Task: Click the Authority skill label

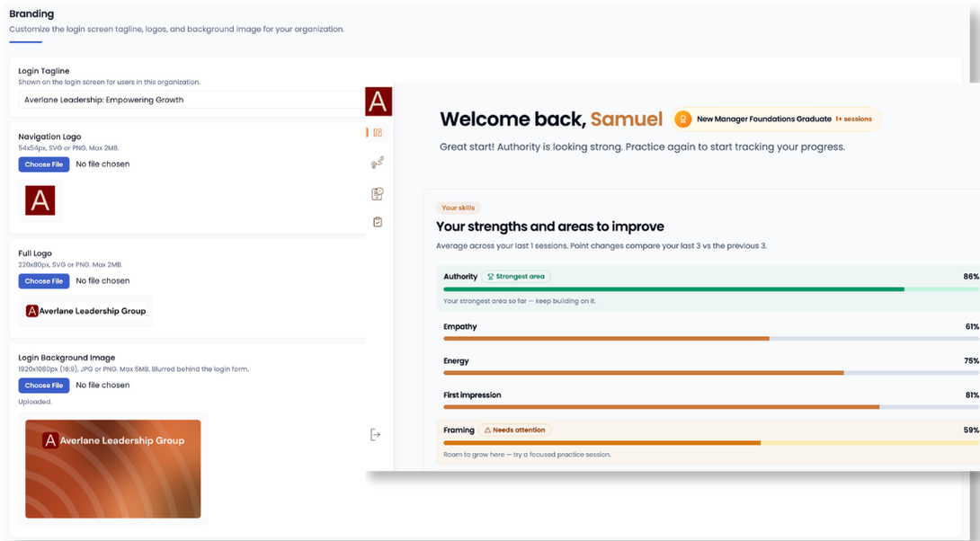Action: [x=460, y=276]
